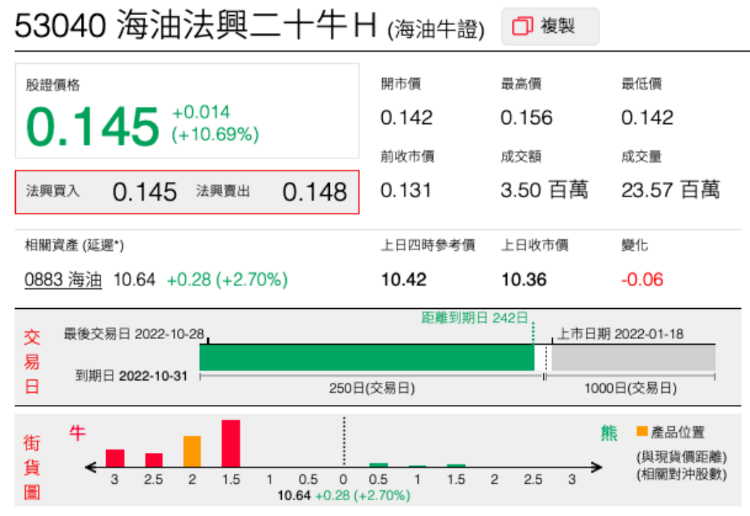Click the 到期日 2022-10-31 label
This screenshot has width=750, height=516.
(131, 376)
